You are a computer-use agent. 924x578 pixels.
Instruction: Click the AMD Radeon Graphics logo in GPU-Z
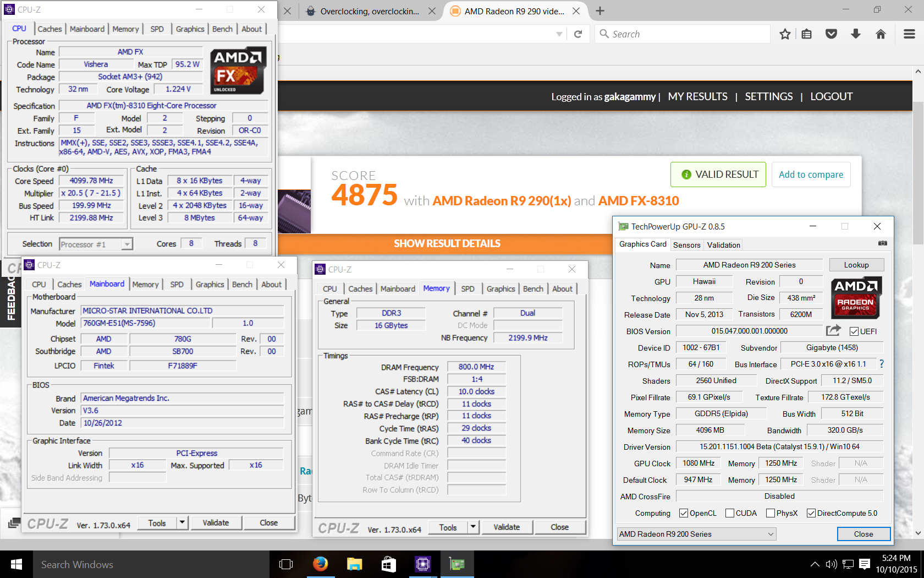point(855,298)
